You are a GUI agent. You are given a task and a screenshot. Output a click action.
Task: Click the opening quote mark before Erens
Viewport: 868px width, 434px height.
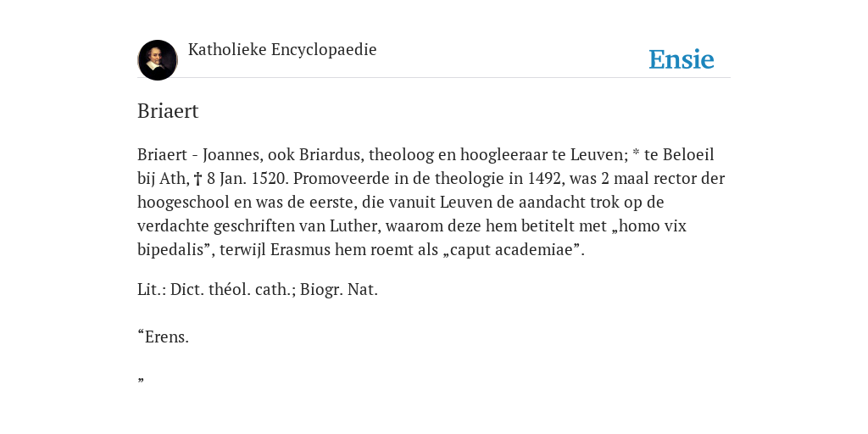(x=141, y=332)
